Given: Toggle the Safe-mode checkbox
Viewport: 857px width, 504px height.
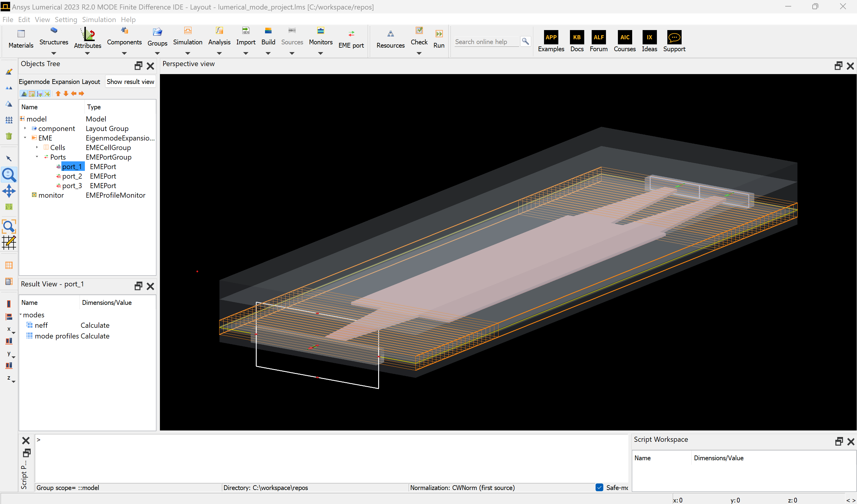Looking at the screenshot, I should click(x=599, y=487).
